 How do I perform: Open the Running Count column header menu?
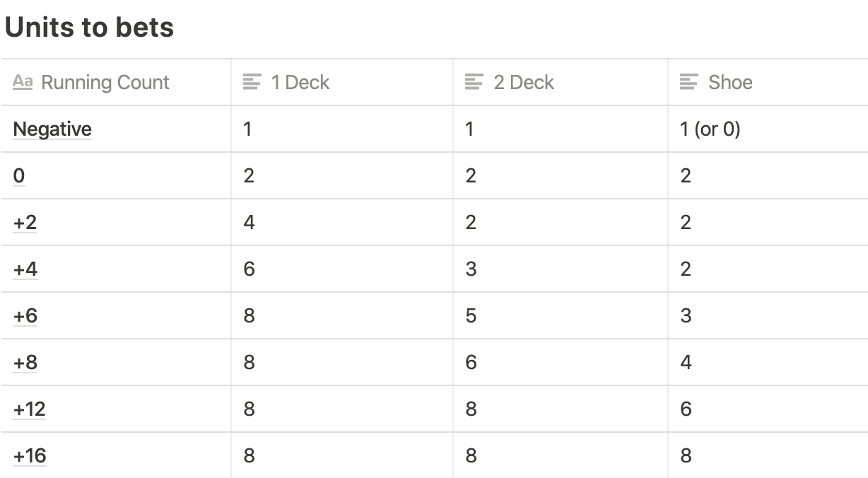[x=105, y=83]
